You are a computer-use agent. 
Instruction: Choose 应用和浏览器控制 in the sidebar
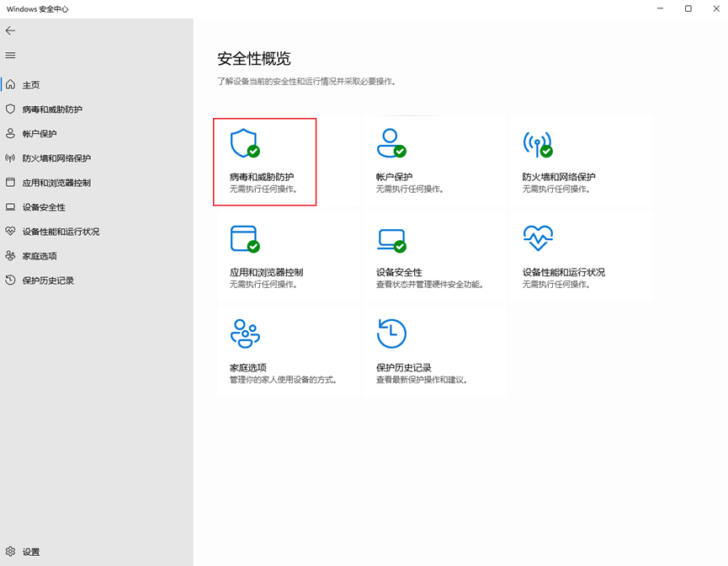pos(56,183)
